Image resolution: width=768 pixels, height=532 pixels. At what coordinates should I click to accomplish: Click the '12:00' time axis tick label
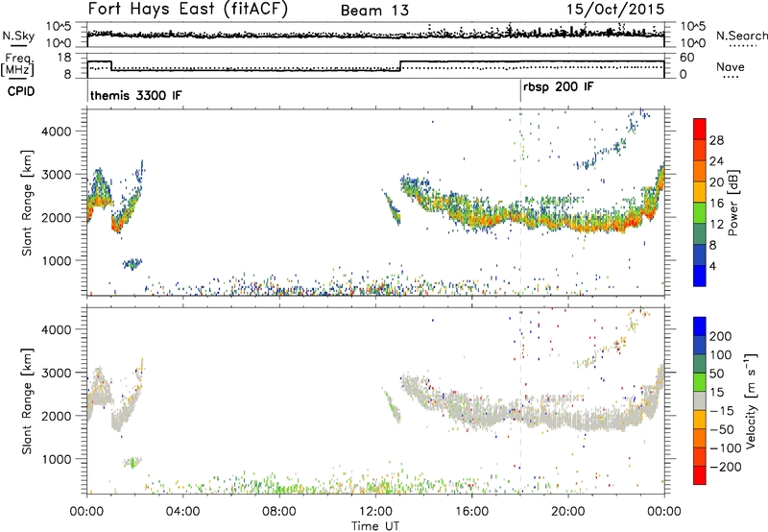[375, 512]
